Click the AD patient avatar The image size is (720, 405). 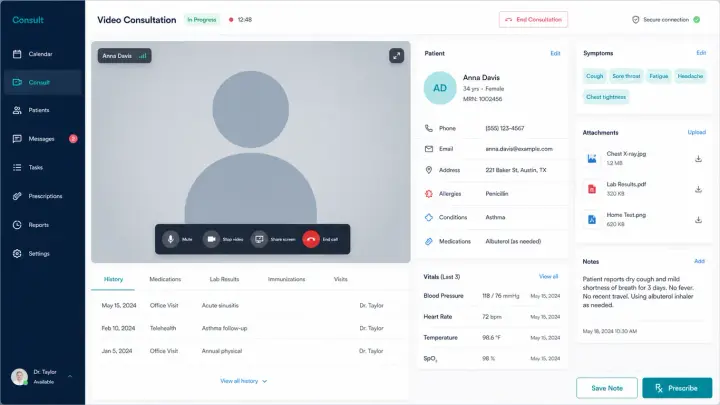440,88
